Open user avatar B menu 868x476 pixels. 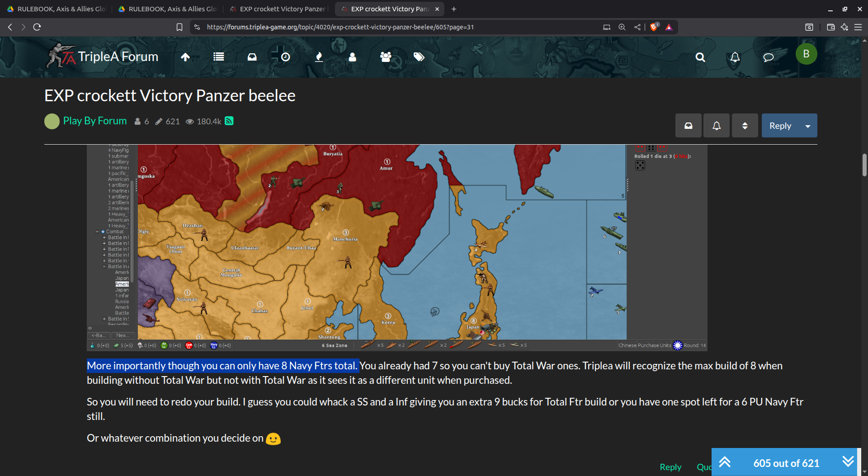[806, 54]
